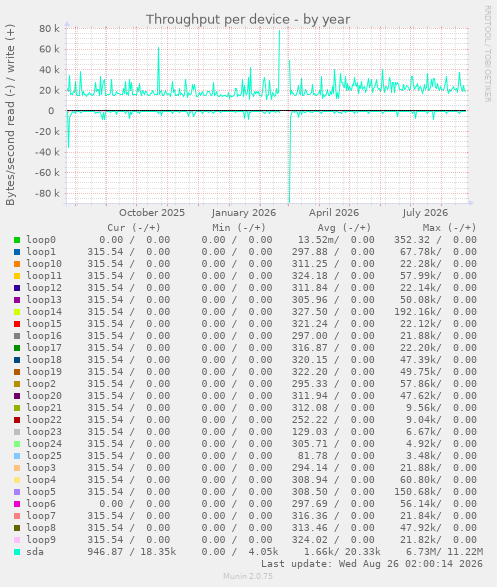Click the loop15 red color swatch
497x587 pixels.
(17, 324)
